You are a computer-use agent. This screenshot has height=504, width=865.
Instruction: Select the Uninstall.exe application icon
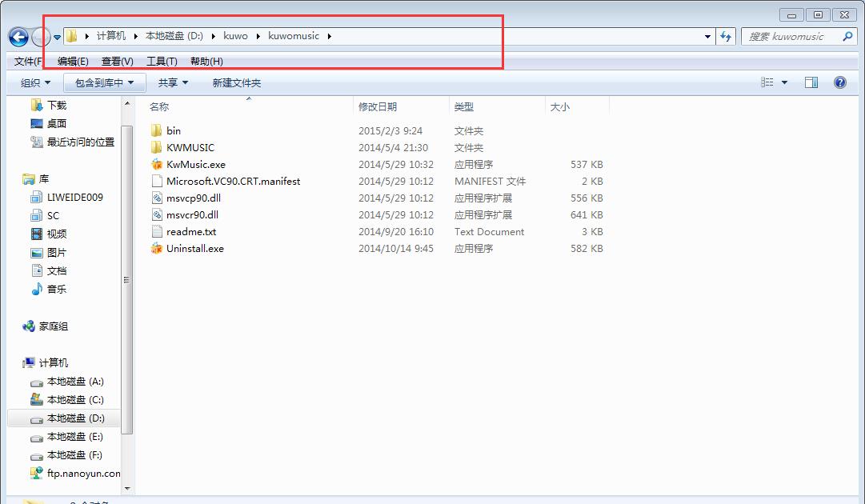(157, 248)
